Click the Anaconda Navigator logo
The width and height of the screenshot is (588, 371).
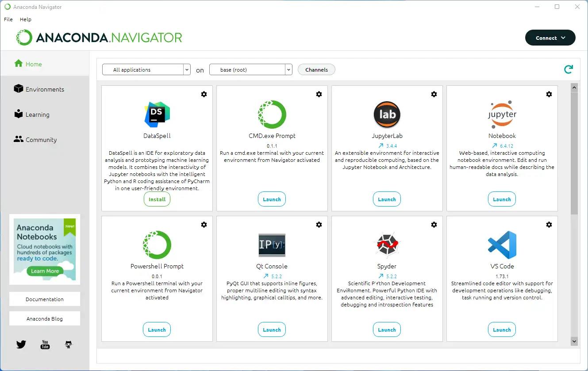tap(99, 38)
